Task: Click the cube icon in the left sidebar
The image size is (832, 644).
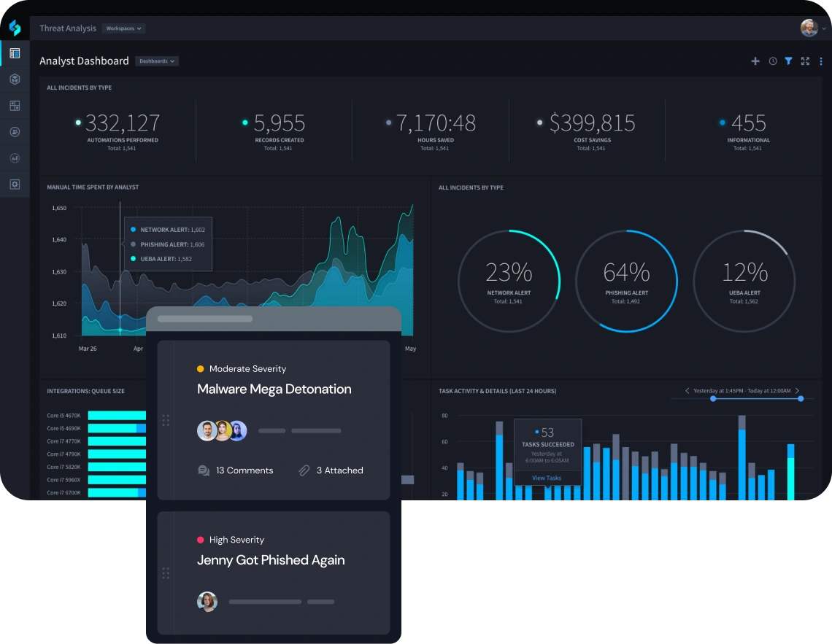Action: (x=15, y=79)
